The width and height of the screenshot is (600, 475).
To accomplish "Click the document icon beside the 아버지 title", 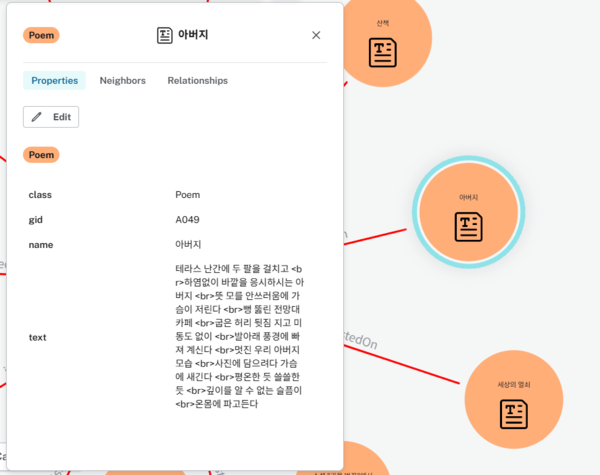I will [165, 35].
